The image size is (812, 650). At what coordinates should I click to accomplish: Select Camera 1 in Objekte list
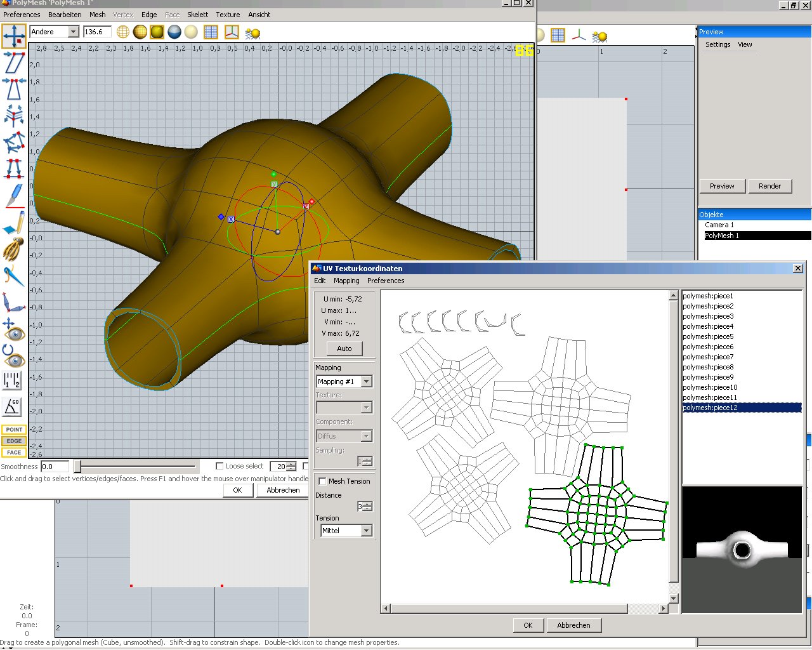click(719, 225)
